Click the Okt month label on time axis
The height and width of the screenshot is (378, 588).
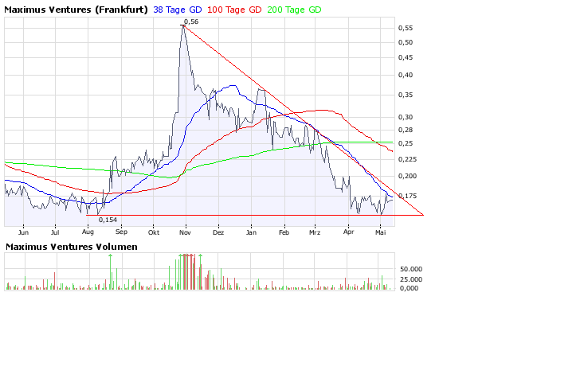[154, 232]
